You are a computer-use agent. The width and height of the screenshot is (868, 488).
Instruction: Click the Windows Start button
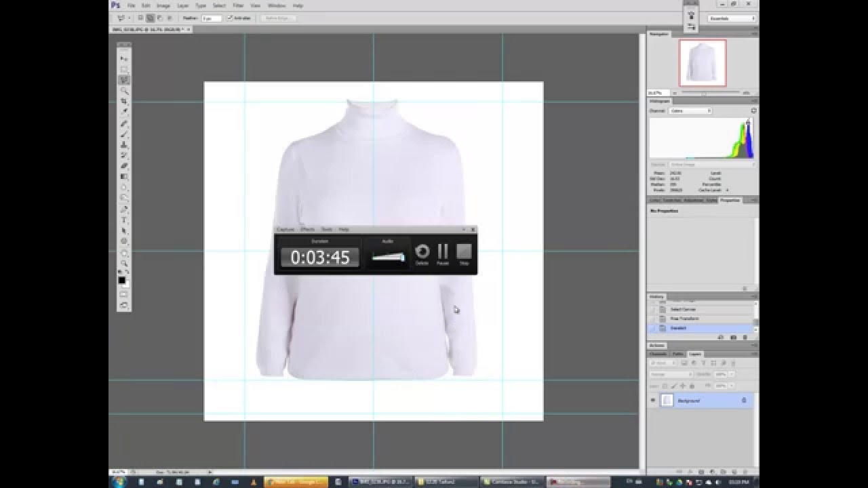coord(121,481)
